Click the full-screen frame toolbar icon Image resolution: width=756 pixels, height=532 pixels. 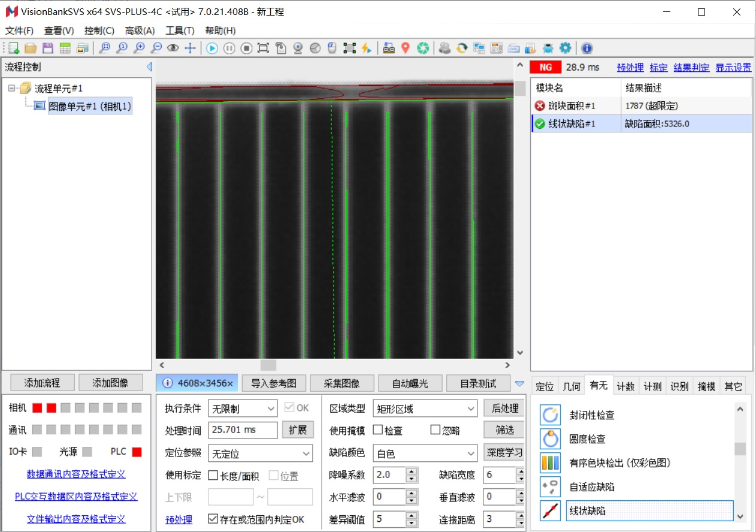pos(263,49)
